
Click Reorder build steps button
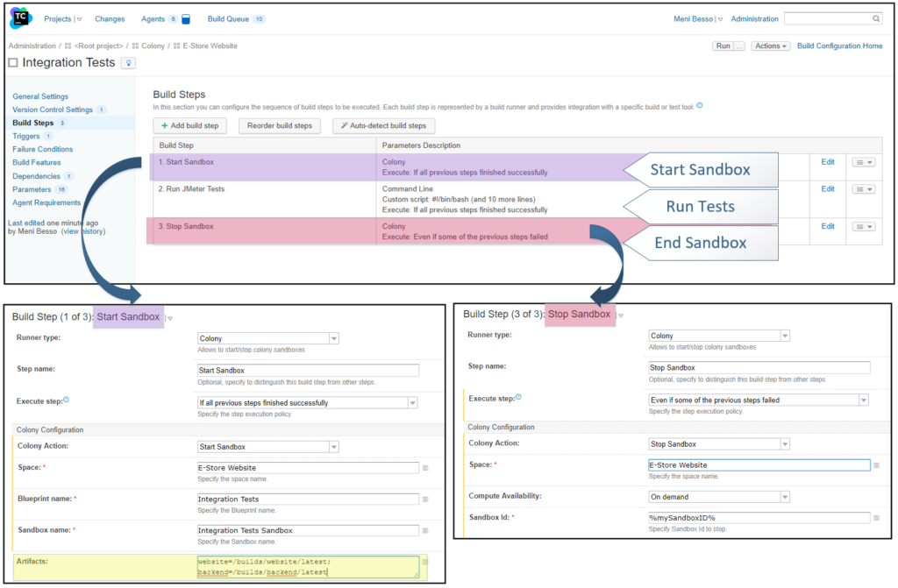point(280,126)
